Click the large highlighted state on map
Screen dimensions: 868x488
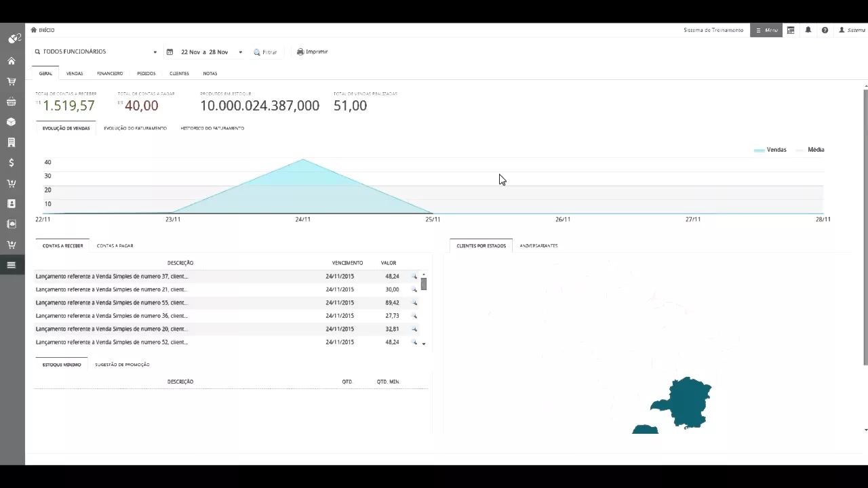pos(684,402)
